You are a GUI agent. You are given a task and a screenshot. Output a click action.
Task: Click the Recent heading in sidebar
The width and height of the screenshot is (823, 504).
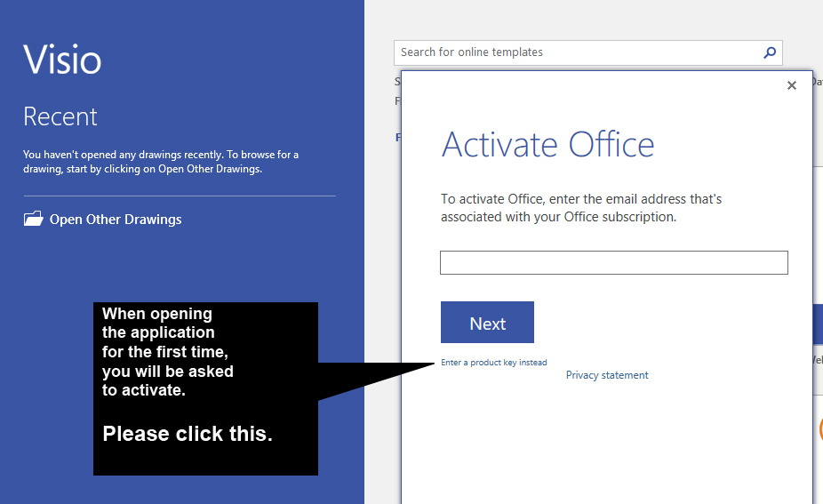point(60,116)
